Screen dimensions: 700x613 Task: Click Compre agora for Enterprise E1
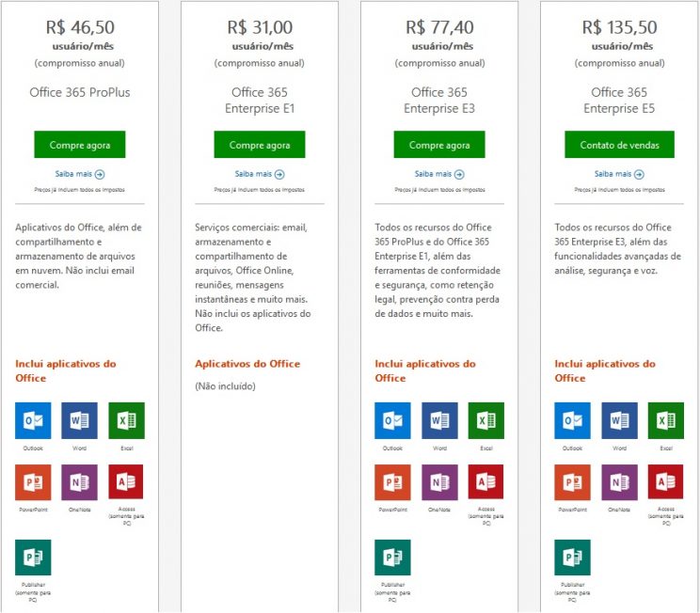coord(260,145)
